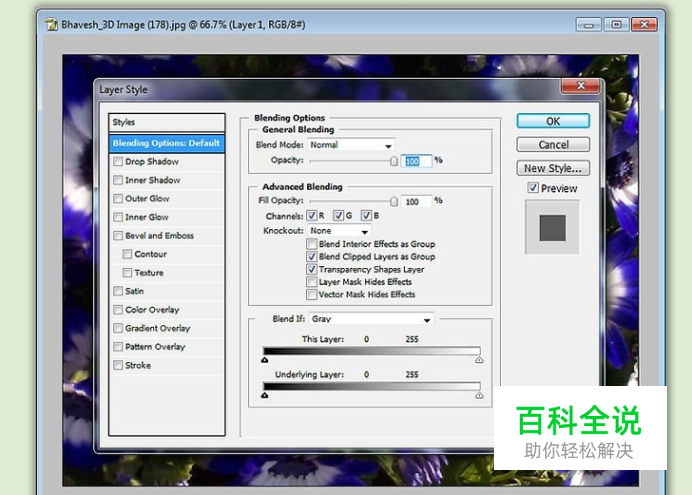Toggle the Preview checkbox
This screenshot has height=495, width=692.
click(533, 188)
